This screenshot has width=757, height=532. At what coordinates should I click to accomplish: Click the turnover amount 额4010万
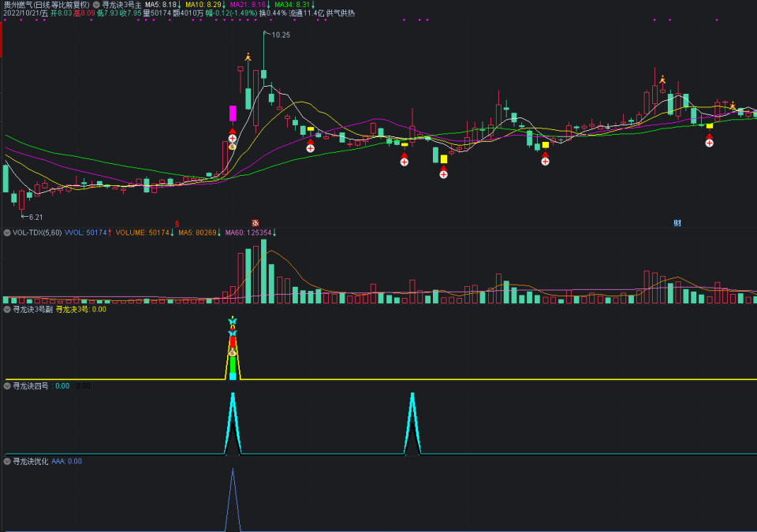[x=188, y=13]
